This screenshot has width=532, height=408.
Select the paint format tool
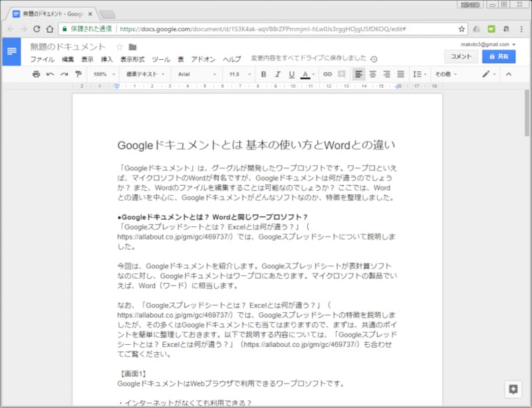pyautogui.click(x=78, y=75)
